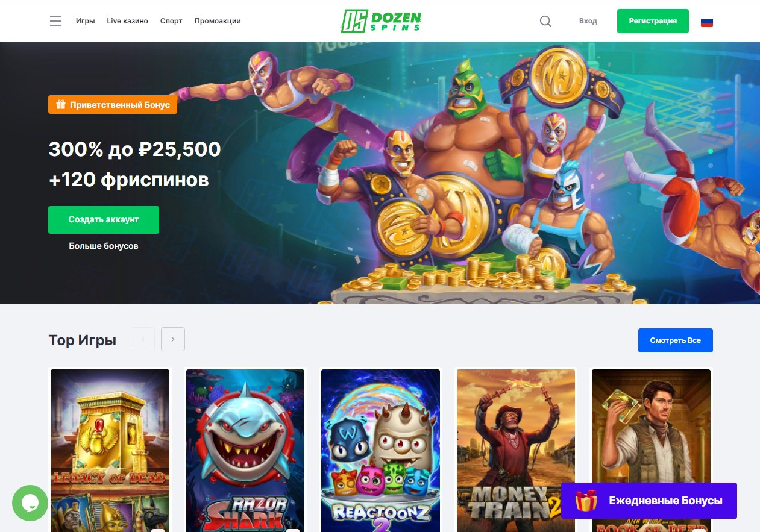Viewport: 760px width, 532px height.
Task: Click the search magnifier icon
Action: click(x=545, y=21)
